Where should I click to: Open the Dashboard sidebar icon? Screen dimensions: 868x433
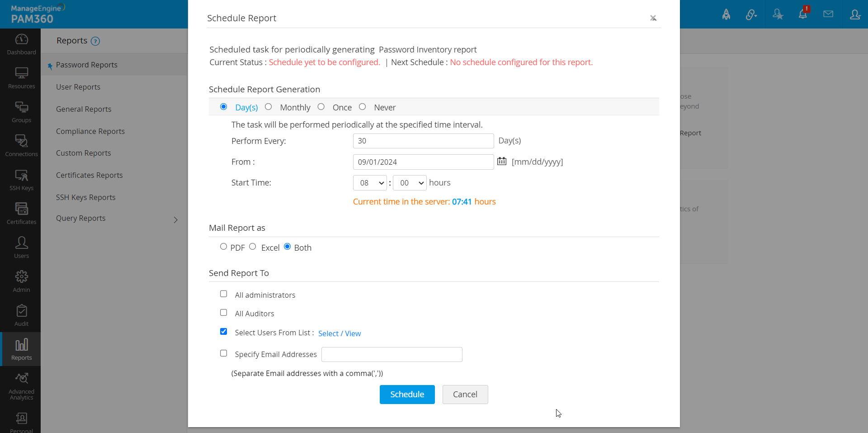pyautogui.click(x=21, y=44)
